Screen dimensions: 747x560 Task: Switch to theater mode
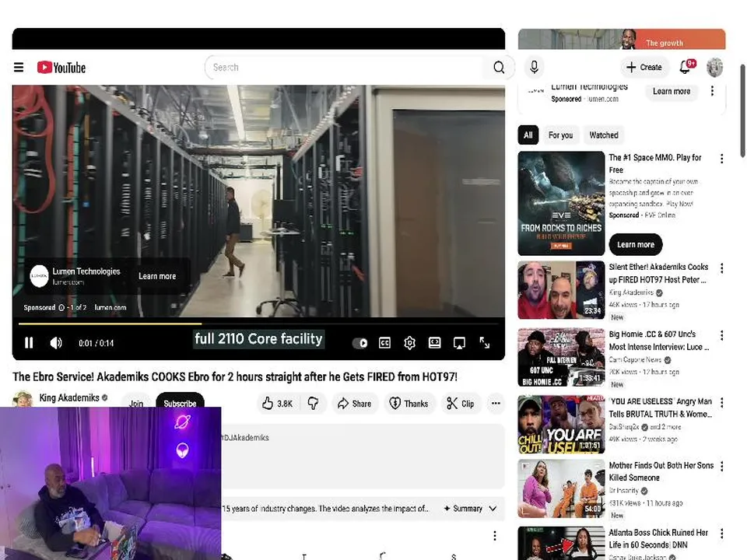click(434, 343)
